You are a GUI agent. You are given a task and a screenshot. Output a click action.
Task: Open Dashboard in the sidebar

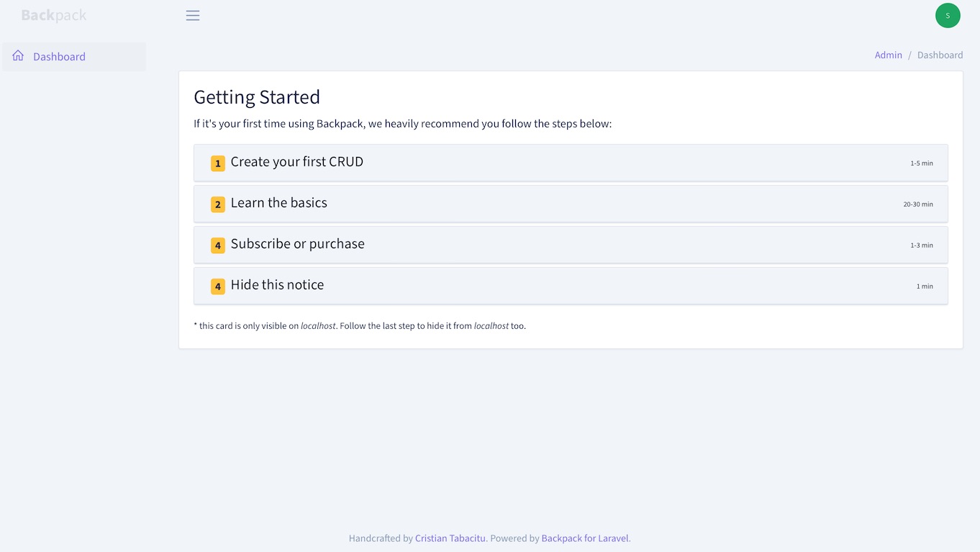pos(73,56)
